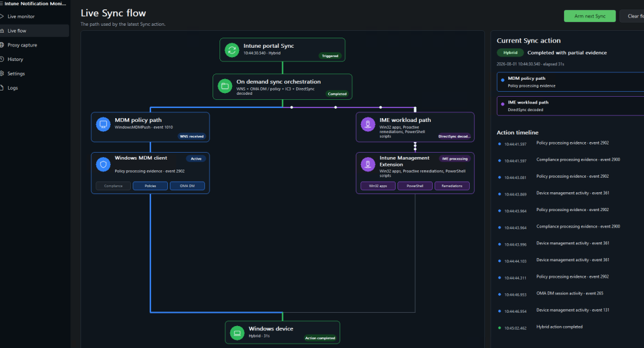
Task: Click the green sync icon on Intune portal Sync
Action: (232, 50)
